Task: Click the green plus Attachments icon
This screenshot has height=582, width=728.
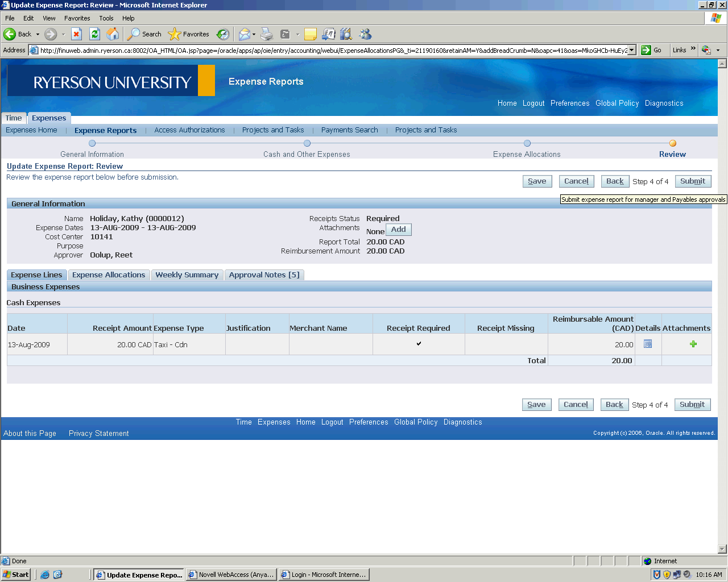Action: 693,344
